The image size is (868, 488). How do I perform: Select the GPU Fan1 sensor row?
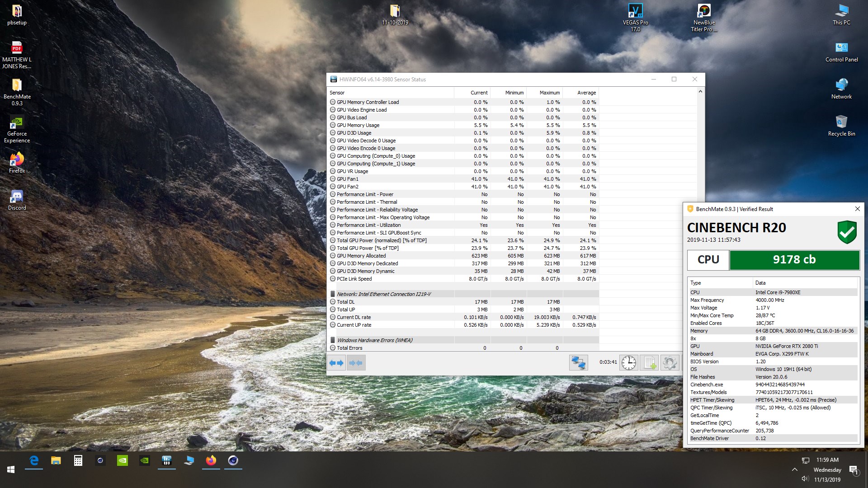click(x=463, y=179)
